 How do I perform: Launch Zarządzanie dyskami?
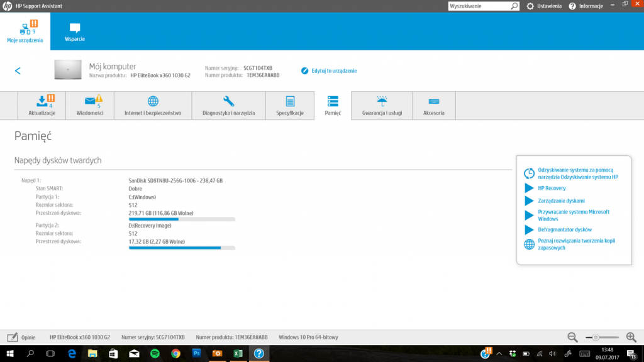pos(561,200)
